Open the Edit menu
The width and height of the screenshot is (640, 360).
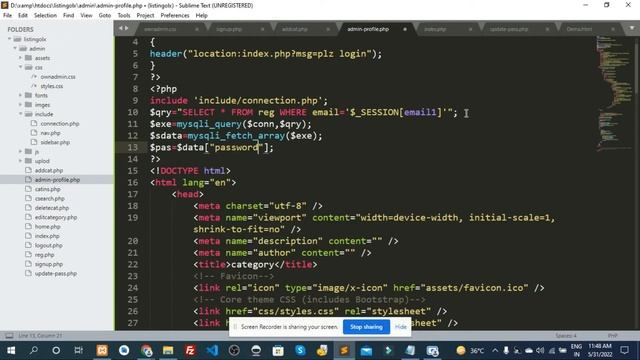(x=23, y=16)
